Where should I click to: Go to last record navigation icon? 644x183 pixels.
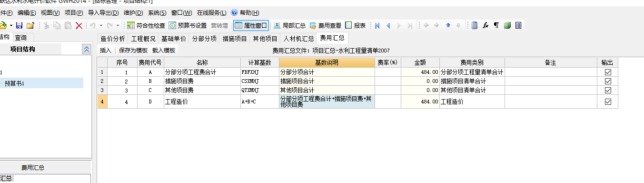pos(410,25)
